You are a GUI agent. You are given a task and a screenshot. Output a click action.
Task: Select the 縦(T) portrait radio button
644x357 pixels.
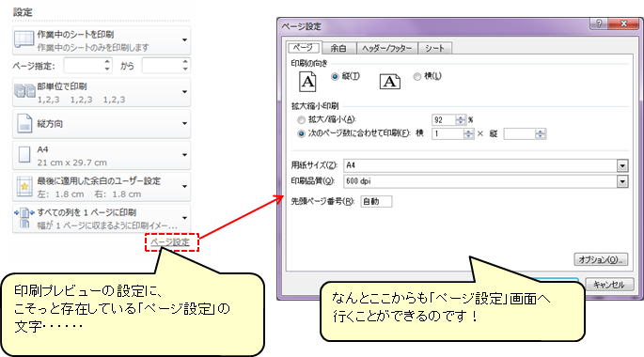(x=335, y=76)
